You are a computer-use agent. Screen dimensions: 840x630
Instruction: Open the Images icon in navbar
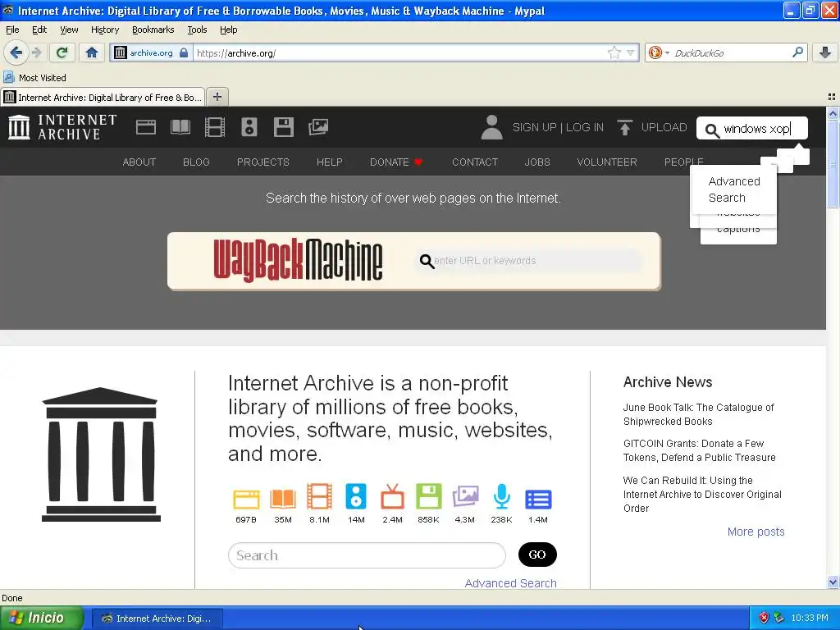(x=318, y=127)
